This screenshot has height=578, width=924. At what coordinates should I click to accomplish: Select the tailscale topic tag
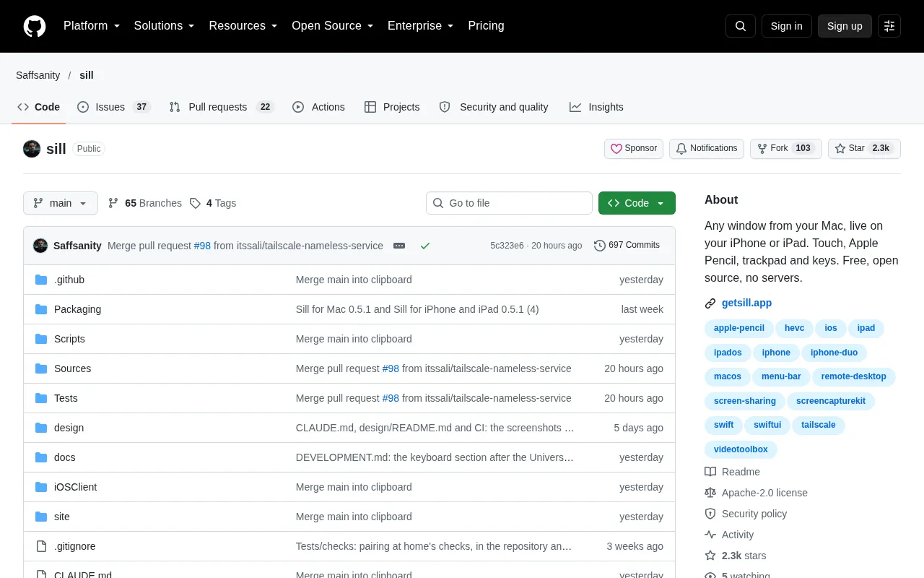coord(819,425)
